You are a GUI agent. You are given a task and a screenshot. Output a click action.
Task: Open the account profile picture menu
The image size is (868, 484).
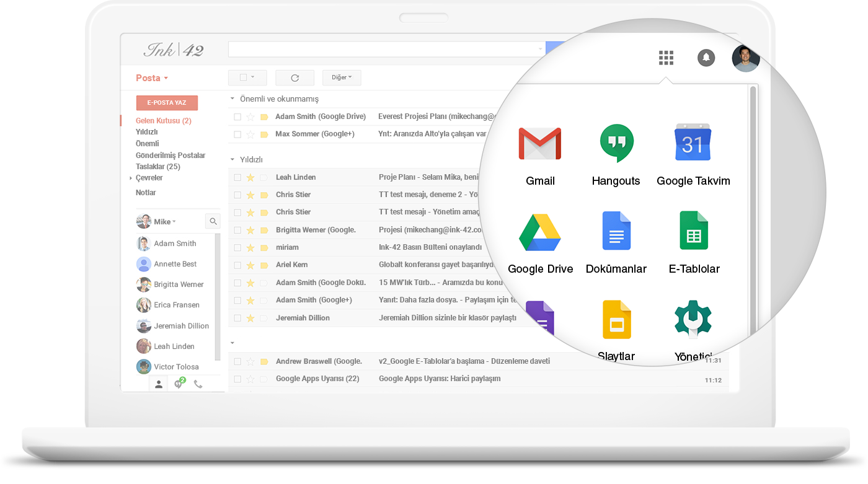[745, 58]
